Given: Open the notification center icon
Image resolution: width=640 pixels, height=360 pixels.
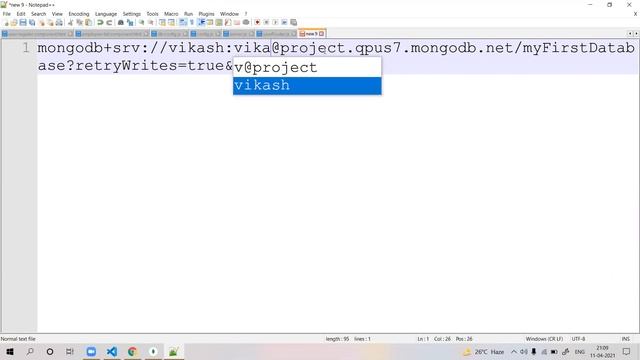Looking at the screenshot, I should pyautogui.click(x=627, y=351).
